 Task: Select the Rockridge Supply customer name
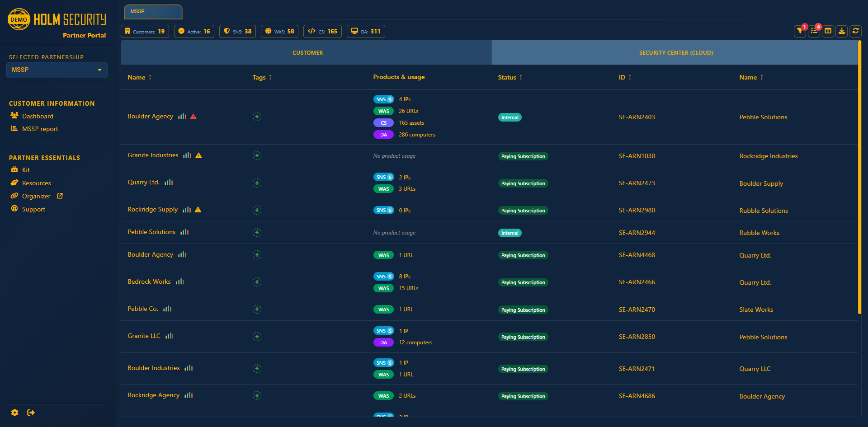pos(153,209)
